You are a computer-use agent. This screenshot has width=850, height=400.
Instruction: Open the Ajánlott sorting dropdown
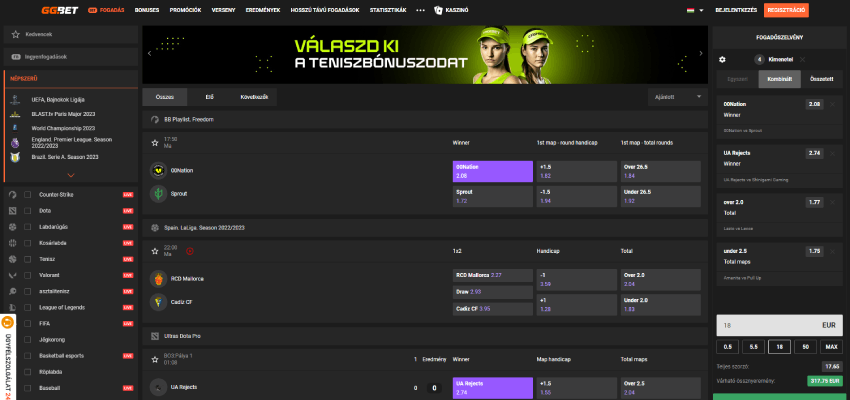click(x=677, y=97)
